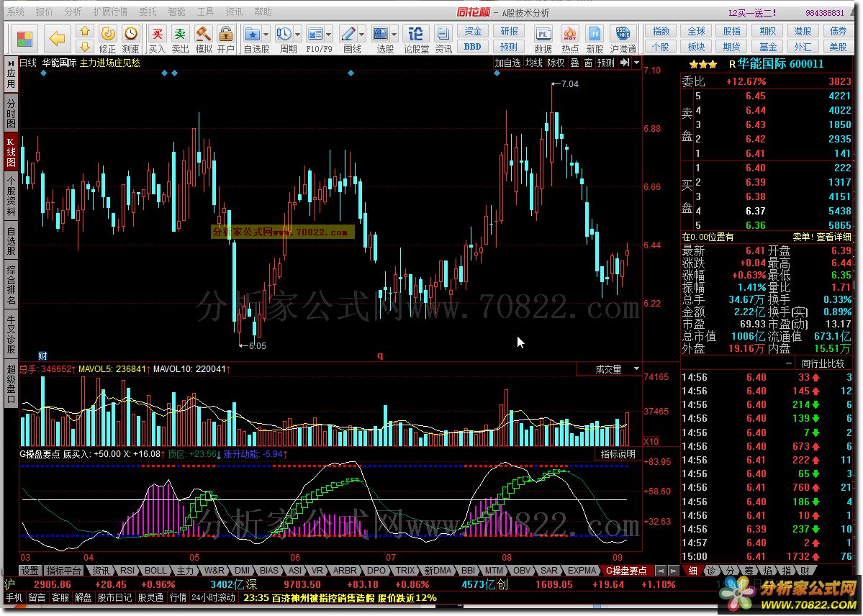863x616 pixels.
Task: Click 查看详细 link in order panel
Action: (x=833, y=237)
